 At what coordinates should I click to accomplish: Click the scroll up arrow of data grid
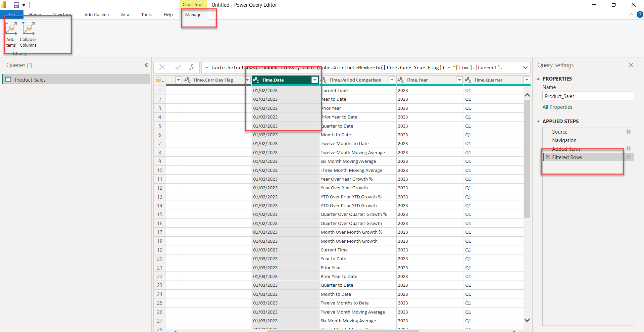point(527,95)
